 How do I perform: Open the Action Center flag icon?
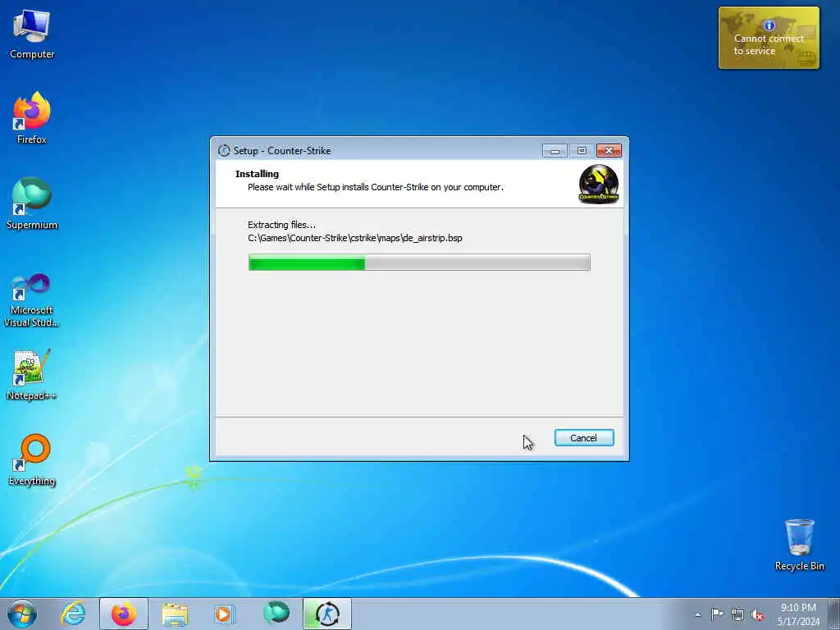pyautogui.click(x=717, y=614)
